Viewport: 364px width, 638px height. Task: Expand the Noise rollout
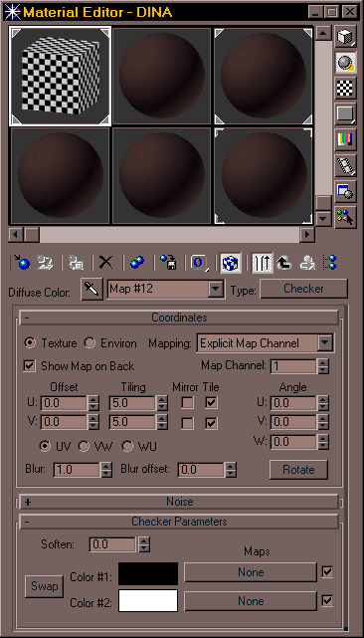(x=179, y=502)
